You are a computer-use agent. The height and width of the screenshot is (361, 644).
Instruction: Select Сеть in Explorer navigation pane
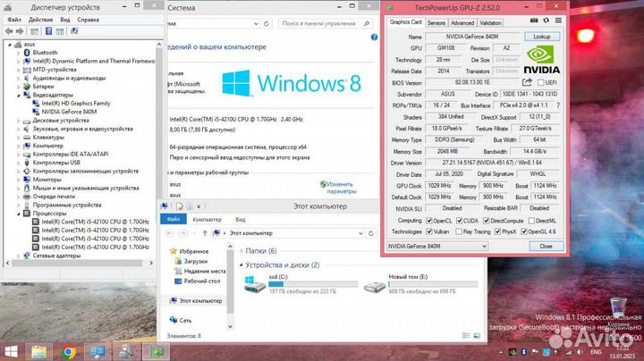[185, 321]
